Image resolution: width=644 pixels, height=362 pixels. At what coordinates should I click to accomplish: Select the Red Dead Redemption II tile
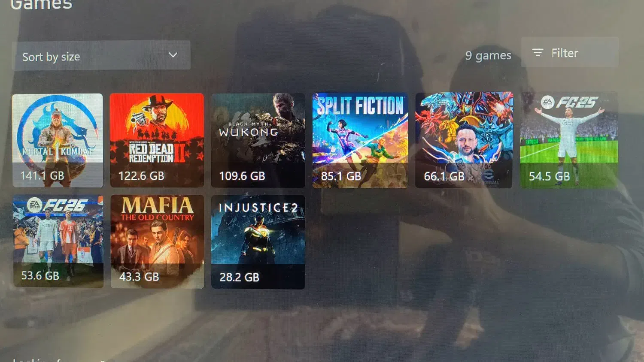click(157, 140)
